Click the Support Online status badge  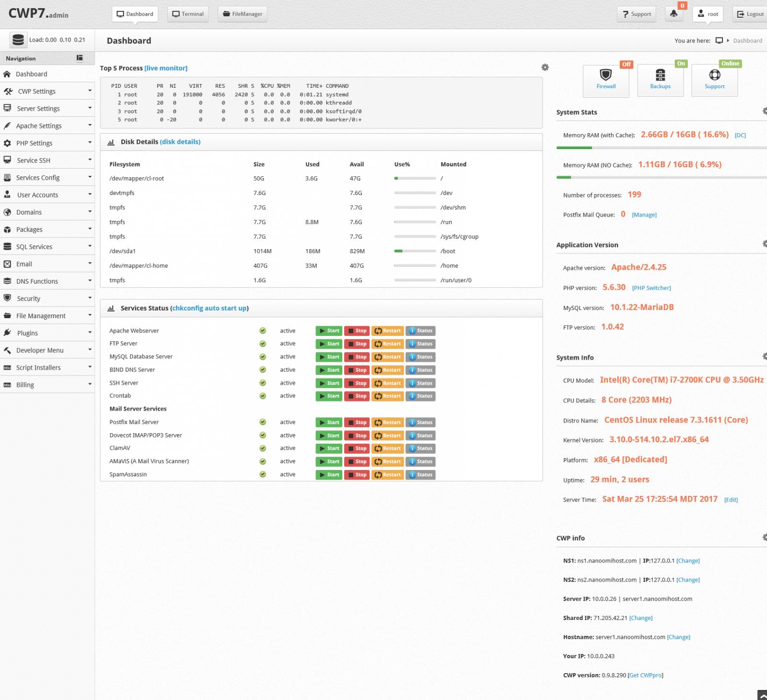click(x=730, y=64)
